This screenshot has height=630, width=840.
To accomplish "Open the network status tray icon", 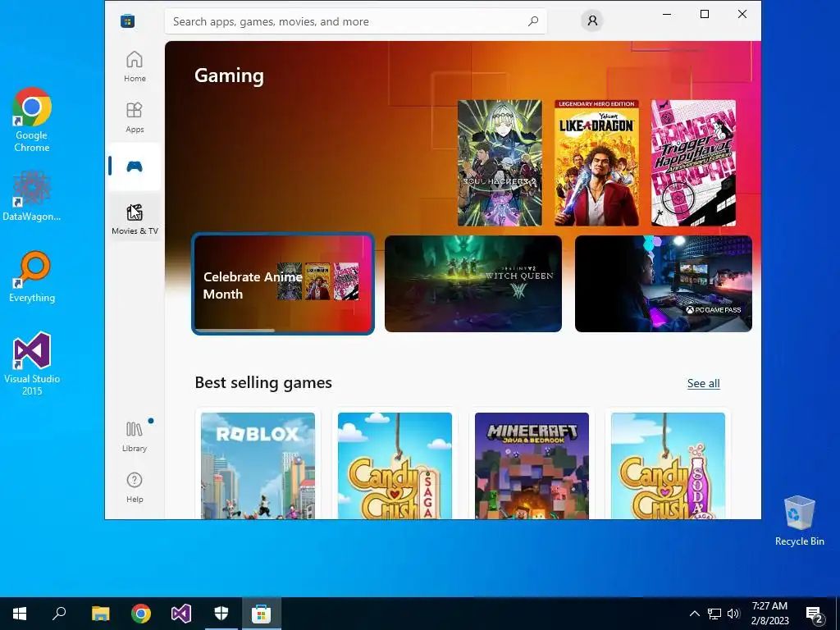I will [714, 614].
